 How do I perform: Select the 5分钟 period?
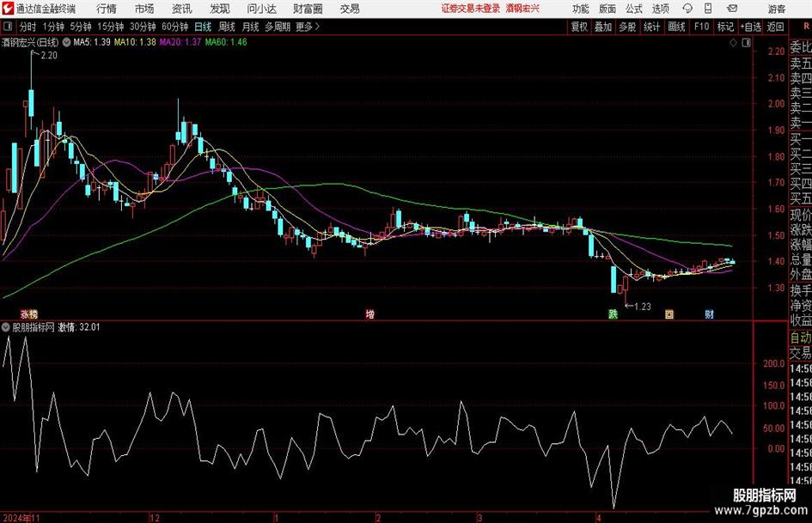(x=81, y=27)
